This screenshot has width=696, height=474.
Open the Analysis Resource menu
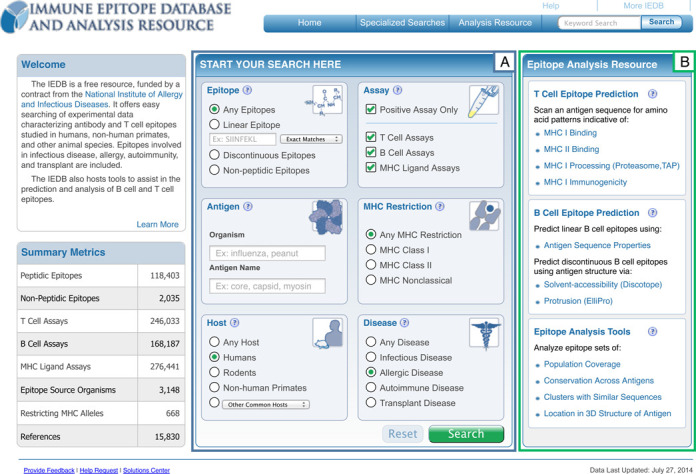(495, 22)
